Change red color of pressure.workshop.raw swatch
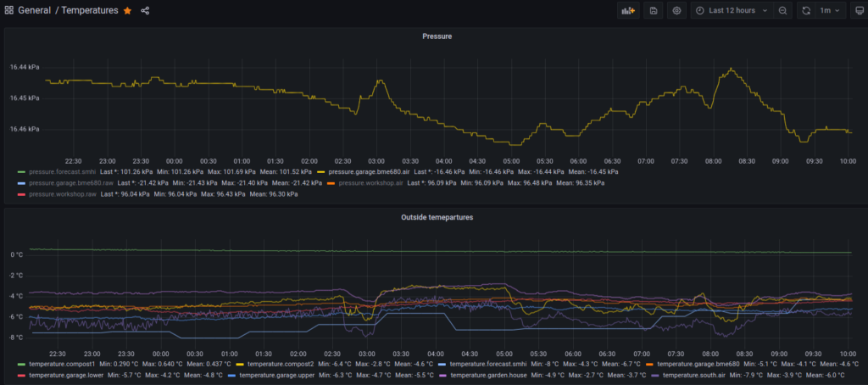868x385 pixels. coord(21,194)
